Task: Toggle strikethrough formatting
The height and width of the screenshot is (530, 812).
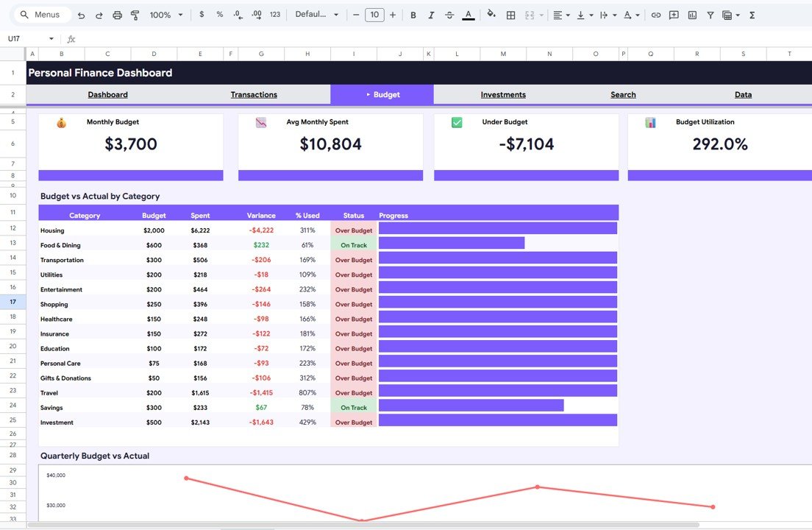Action: [449, 15]
